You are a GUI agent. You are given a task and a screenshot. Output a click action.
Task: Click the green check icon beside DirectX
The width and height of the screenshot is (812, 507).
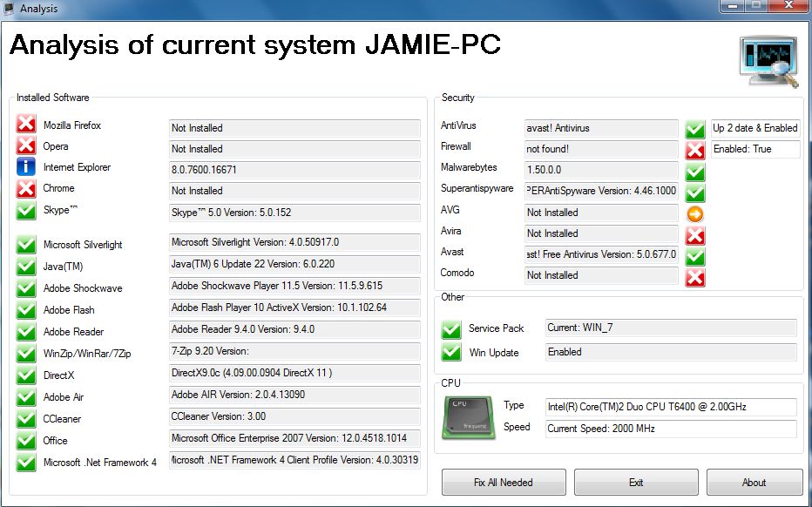tap(26, 375)
